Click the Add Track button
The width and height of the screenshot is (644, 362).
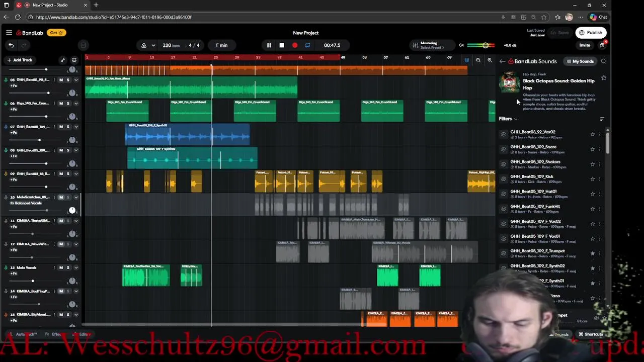coord(20,60)
